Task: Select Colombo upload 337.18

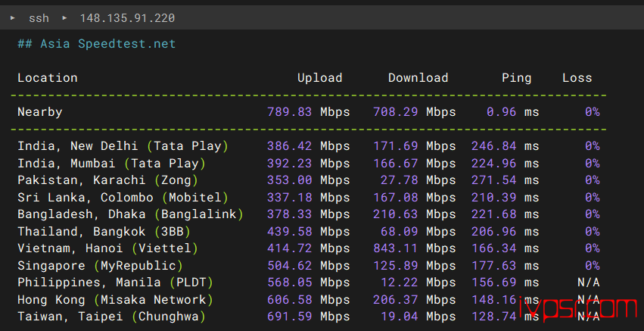Action: (x=290, y=198)
